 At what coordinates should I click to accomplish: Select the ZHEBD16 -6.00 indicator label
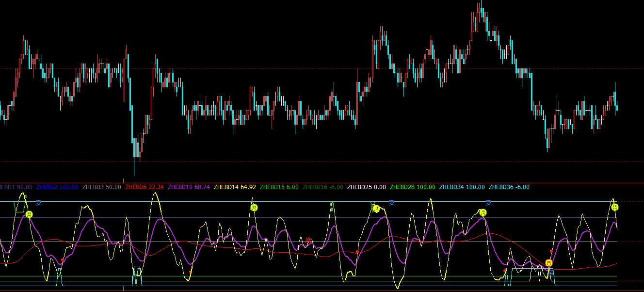point(323,187)
